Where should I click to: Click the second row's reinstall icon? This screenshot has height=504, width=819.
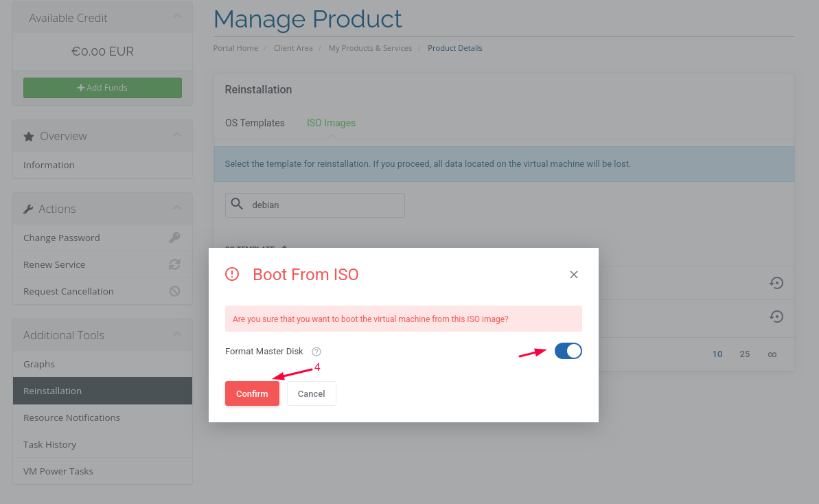pyautogui.click(x=776, y=317)
